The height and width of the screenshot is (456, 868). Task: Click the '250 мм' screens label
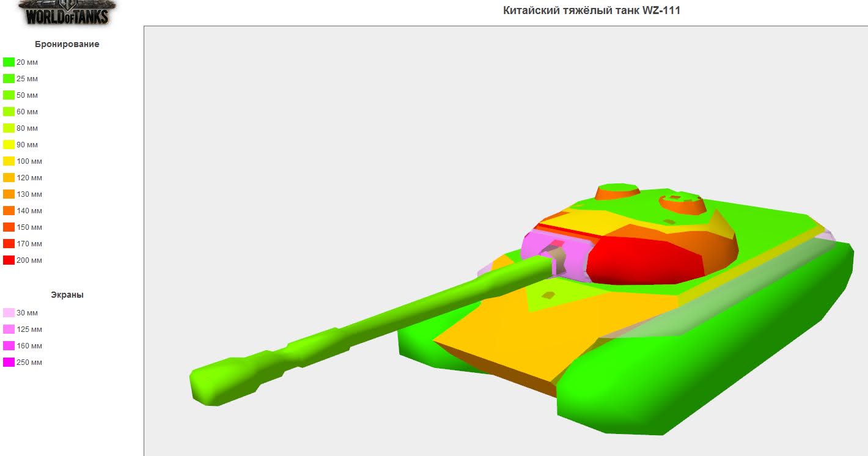tap(29, 362)
